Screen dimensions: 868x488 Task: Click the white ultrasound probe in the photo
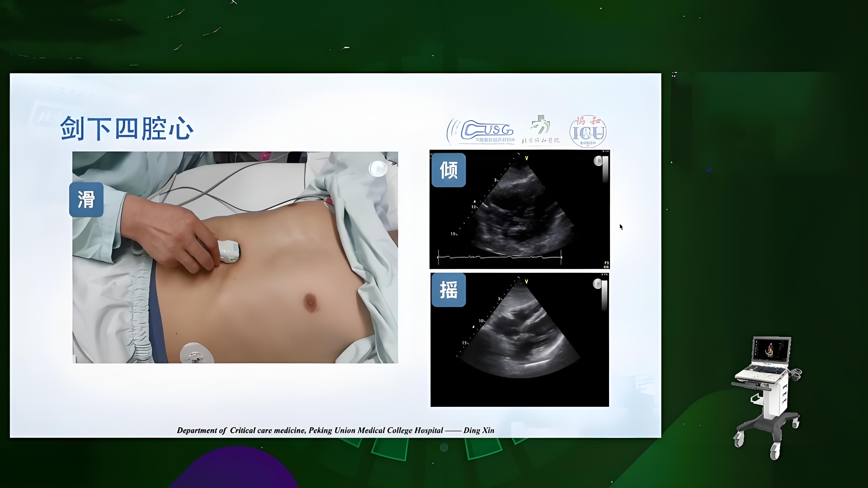229,251
